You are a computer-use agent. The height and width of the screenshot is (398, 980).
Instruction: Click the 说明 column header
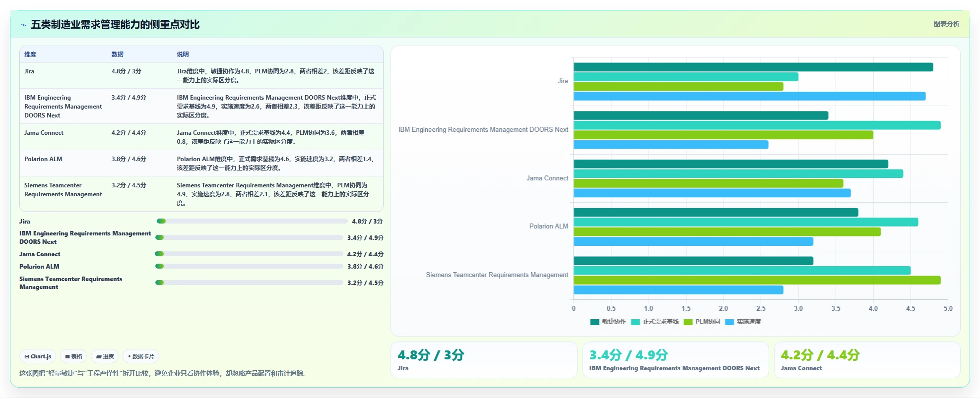click(x=183, y=55)
